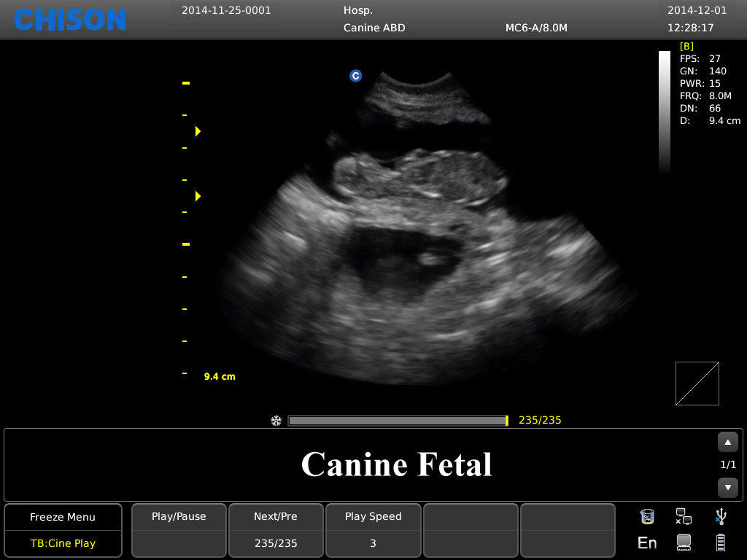747x560 pixels.
Task: Click the down arrow beside 1/1
Action: 727,487
